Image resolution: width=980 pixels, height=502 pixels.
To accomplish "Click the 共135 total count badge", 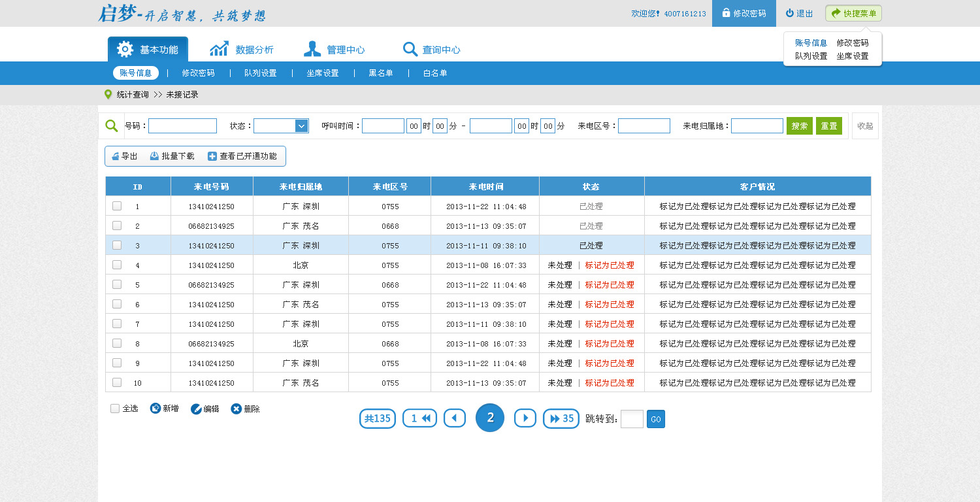I will pos(378,418).
